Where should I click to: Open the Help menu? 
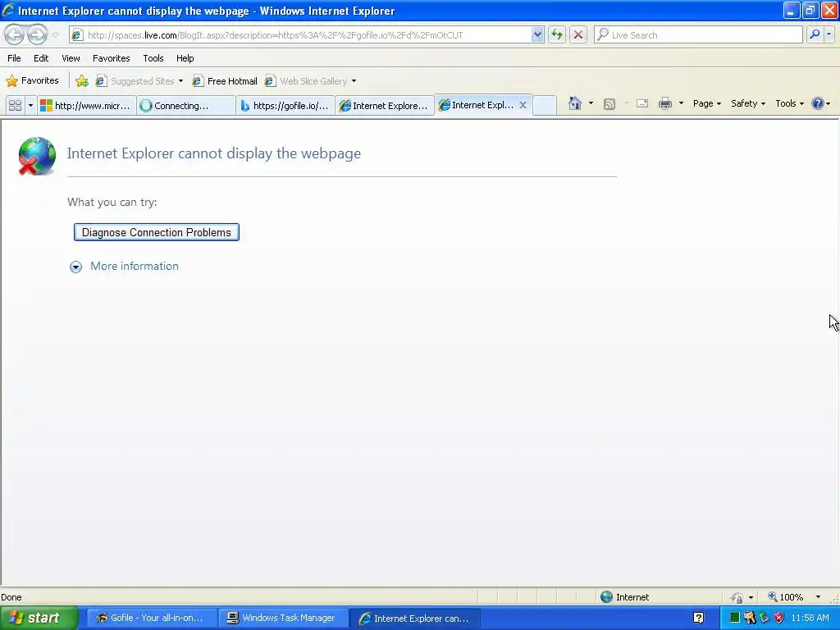click(x=185, y=58)
